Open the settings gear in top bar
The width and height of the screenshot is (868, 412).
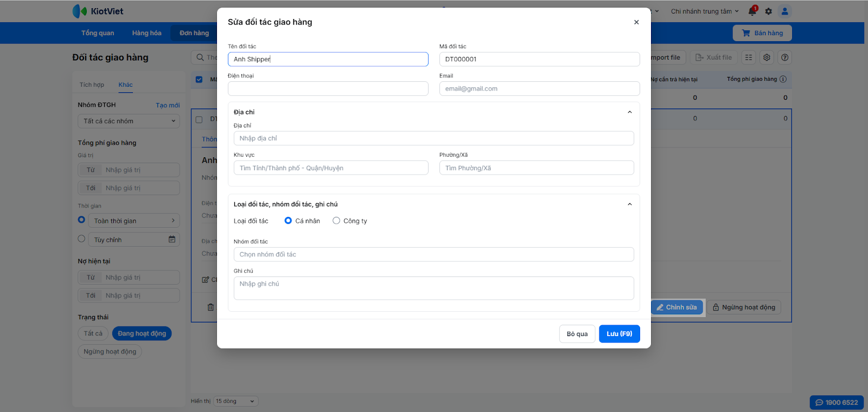(768, 11)
